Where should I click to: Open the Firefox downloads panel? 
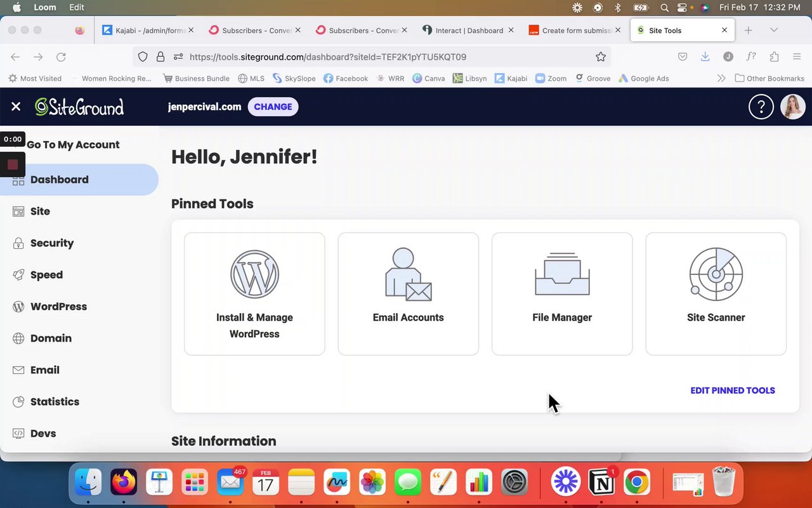705,57
